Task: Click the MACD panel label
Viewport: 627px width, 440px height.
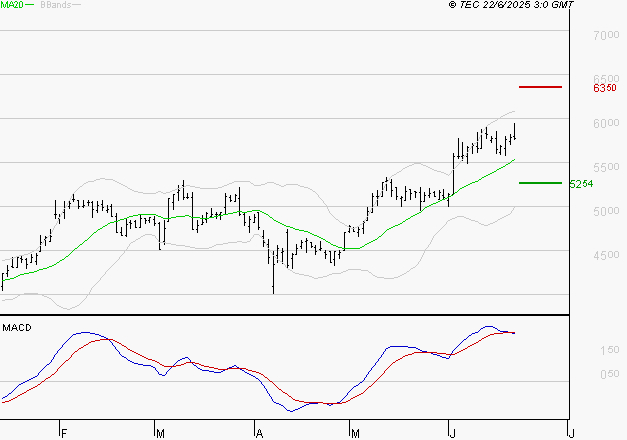Action: pos(17,328)
